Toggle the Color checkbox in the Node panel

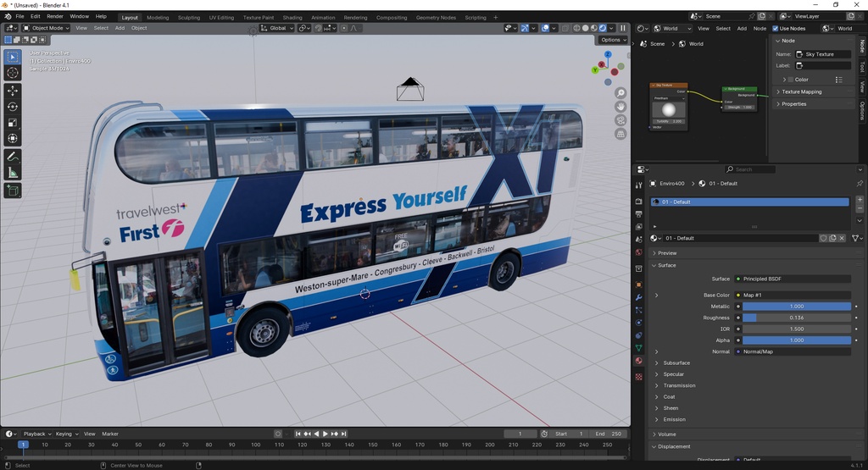(x=791, y=80)
